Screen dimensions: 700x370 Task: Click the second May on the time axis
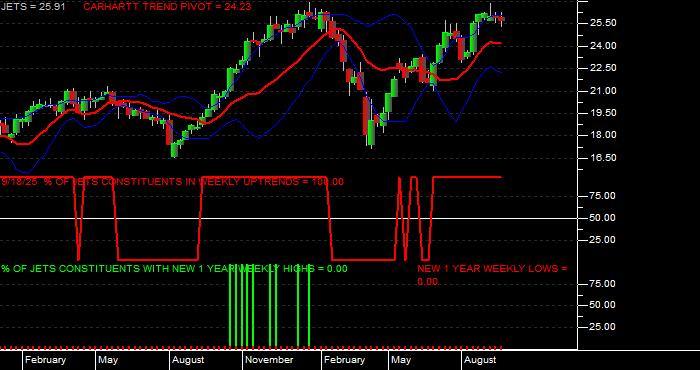pos(401,360)
